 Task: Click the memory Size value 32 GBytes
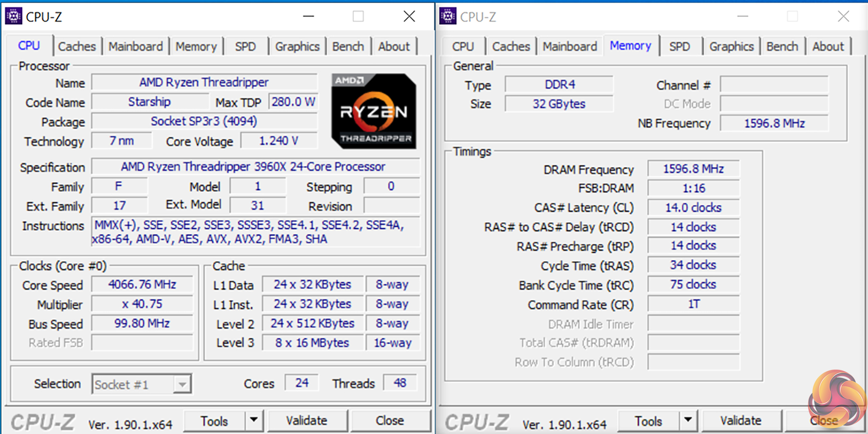[x=559, y=104]
